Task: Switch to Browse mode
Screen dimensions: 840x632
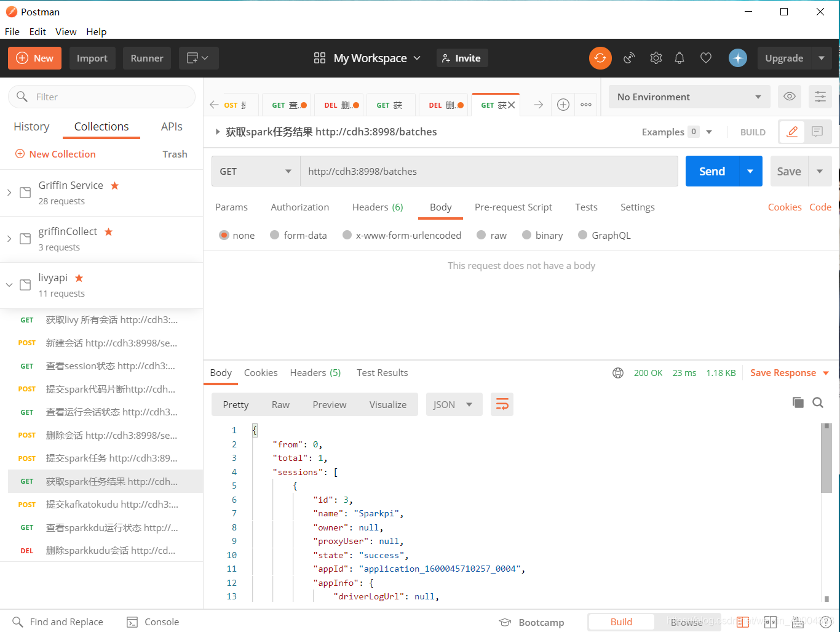Action: (x=686, y=622)
